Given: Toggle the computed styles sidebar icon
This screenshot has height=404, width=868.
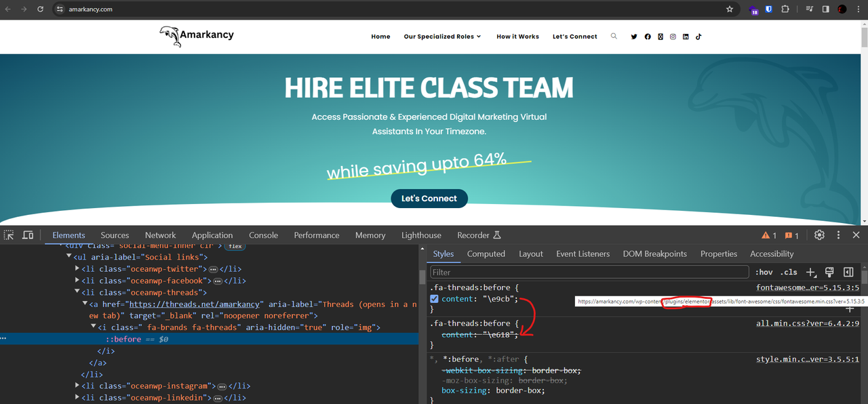Looking at the screenshot, I should [848, 272].
